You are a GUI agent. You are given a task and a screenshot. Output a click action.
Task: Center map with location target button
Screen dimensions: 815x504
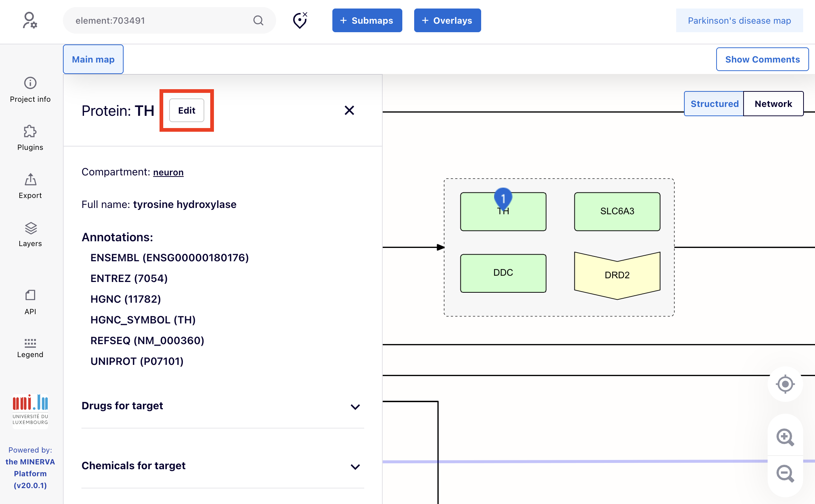[785, 384]
